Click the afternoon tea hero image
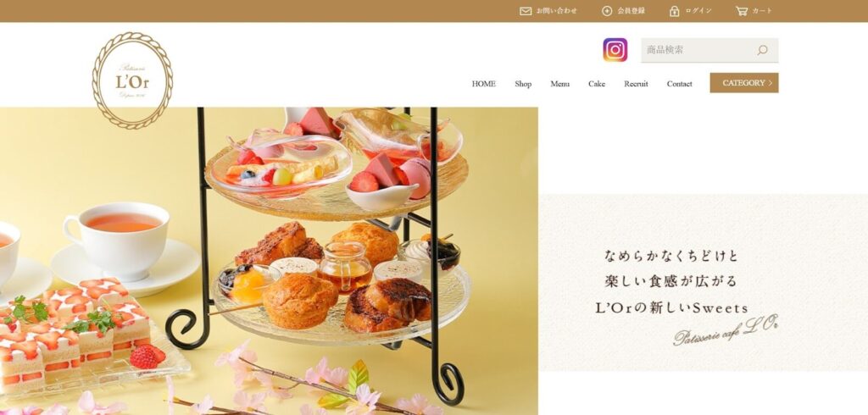Viewport: 868px width, 415px height. [269, 261]
